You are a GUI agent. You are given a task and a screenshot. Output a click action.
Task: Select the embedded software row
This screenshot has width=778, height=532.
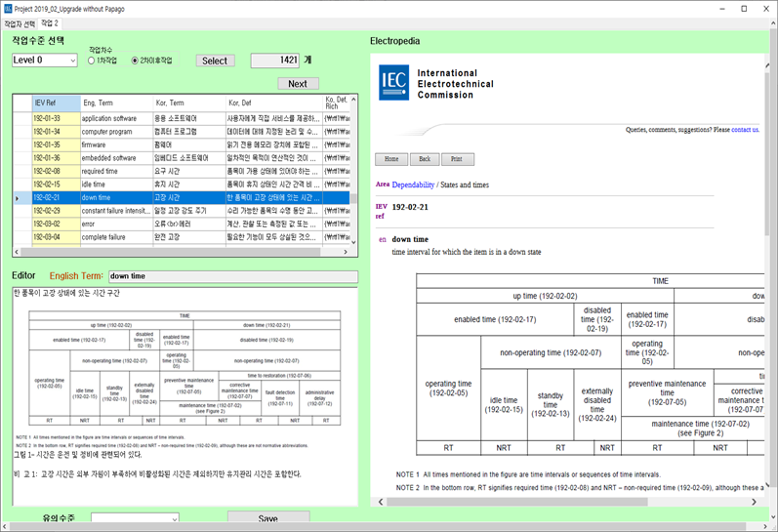(x=182, y=158)
